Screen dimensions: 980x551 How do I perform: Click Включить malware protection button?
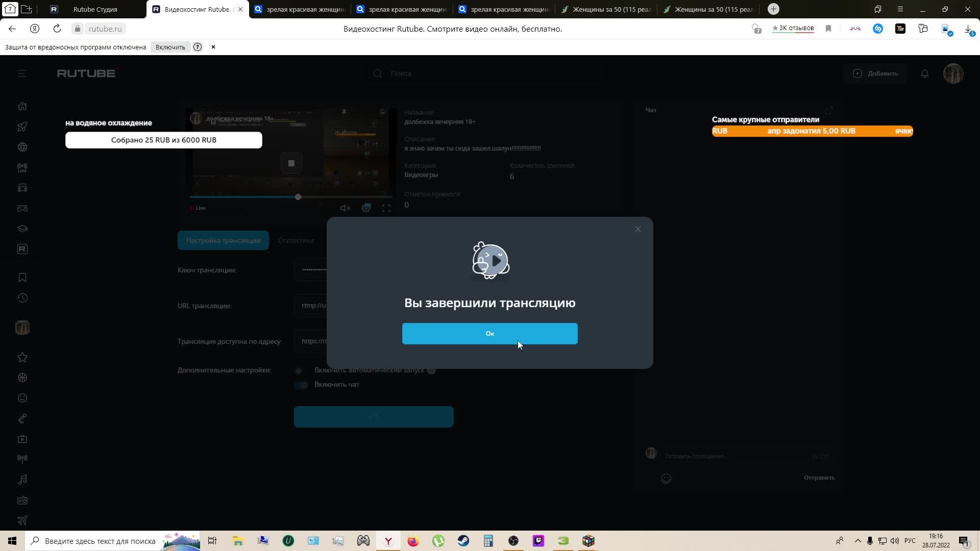(170, 47)
